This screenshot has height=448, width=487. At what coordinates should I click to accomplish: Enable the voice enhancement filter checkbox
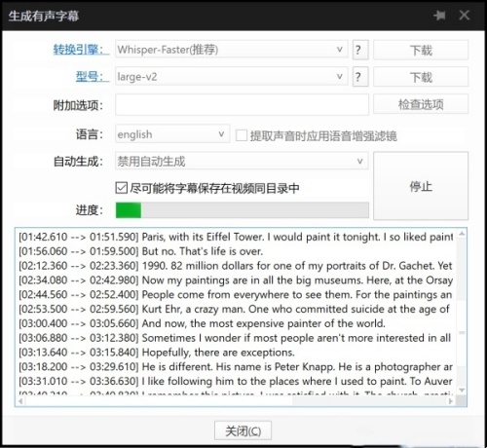[x=242, y=135]
